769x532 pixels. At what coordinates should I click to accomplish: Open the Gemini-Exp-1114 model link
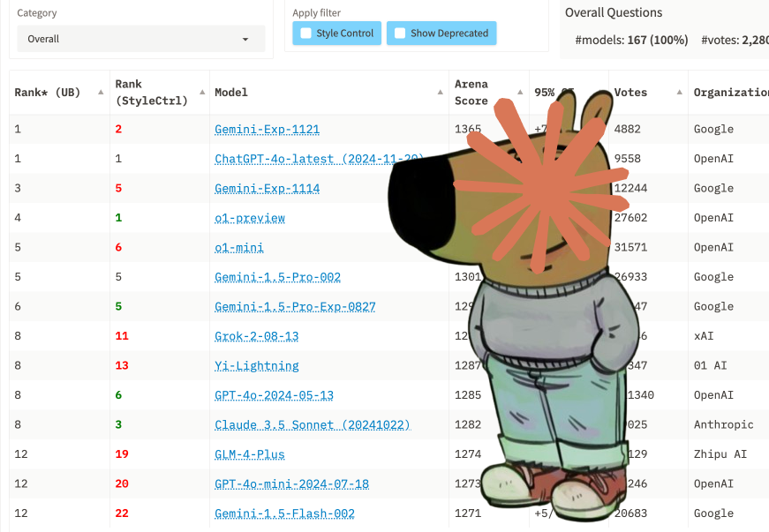267,189
